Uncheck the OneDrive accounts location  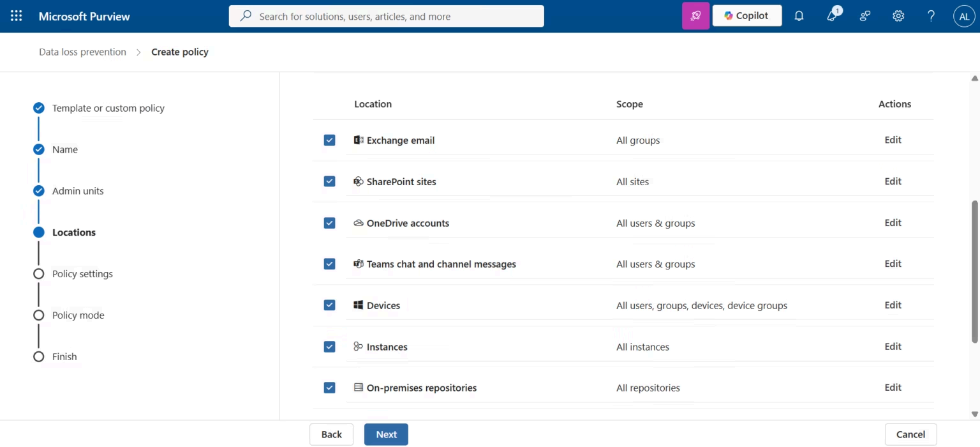[x=329, y=223]
